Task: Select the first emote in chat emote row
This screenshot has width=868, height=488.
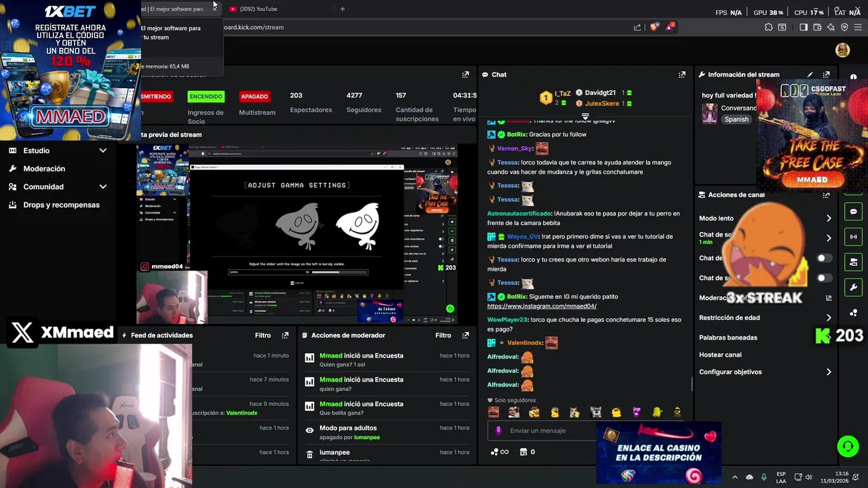Action: pos(494,412)
